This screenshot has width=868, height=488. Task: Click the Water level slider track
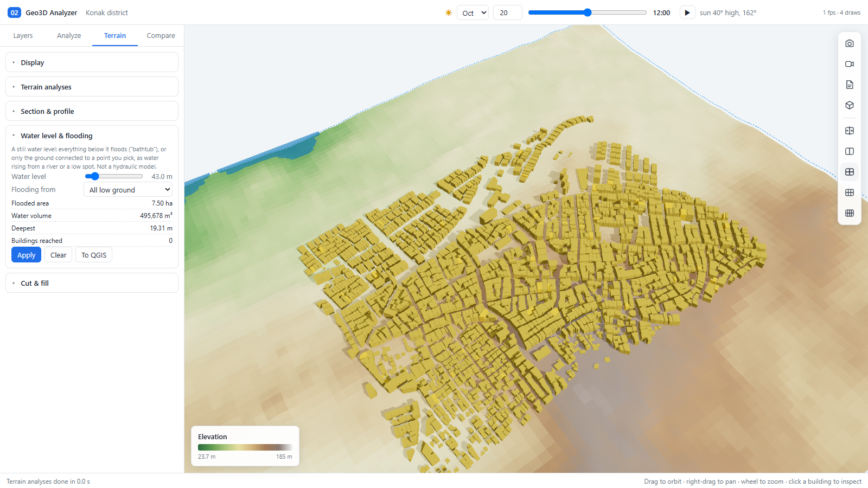point(114,176)
